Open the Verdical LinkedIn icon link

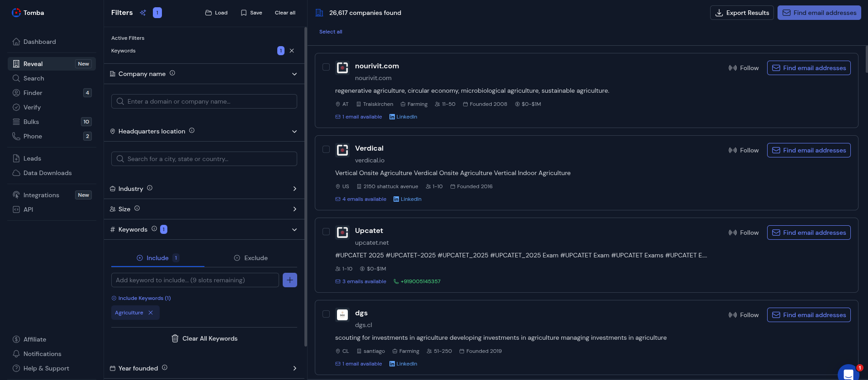[396, 199]
